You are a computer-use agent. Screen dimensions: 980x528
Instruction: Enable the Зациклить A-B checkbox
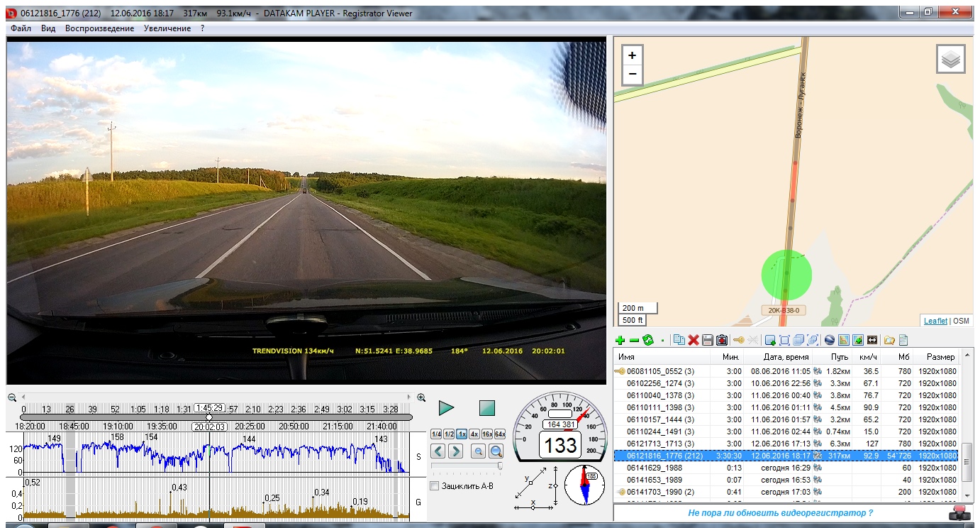coord(435,486)
